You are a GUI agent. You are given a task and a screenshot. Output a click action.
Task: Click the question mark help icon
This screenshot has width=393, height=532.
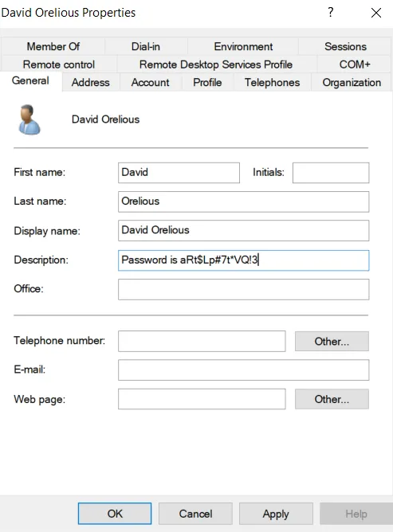click(331, 12)
